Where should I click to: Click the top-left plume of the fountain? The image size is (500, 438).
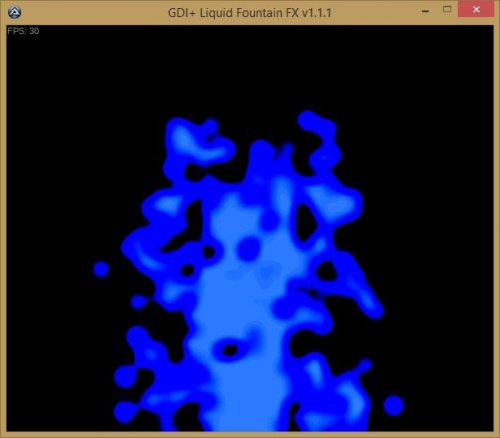(197, 143)
